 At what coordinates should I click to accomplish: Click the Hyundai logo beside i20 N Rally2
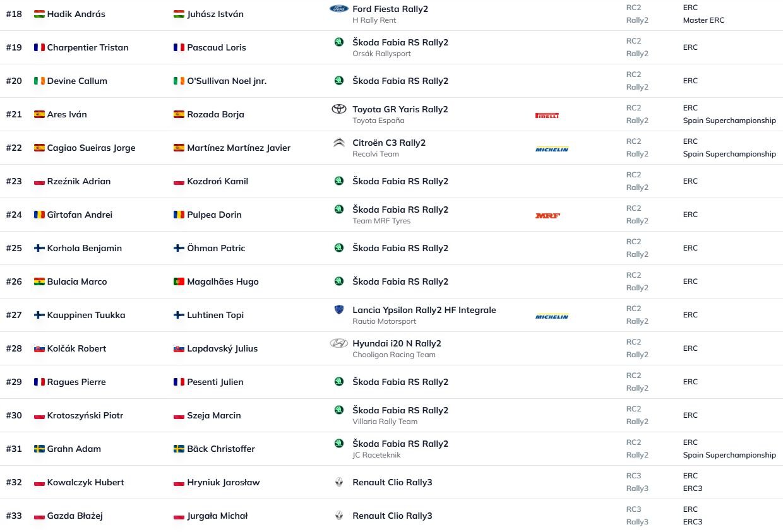(x=339, y=343)
